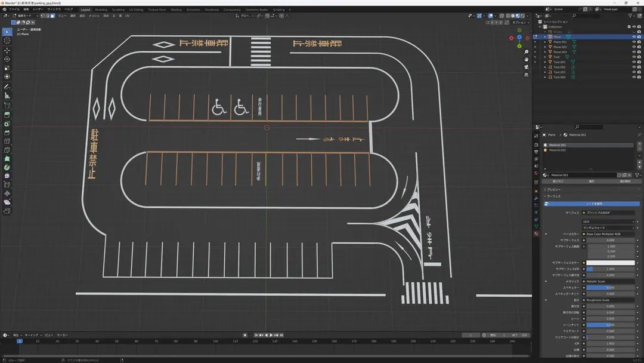
Task: Select the Select Box tool in the toolbar
Action: (x=7, y=32)
